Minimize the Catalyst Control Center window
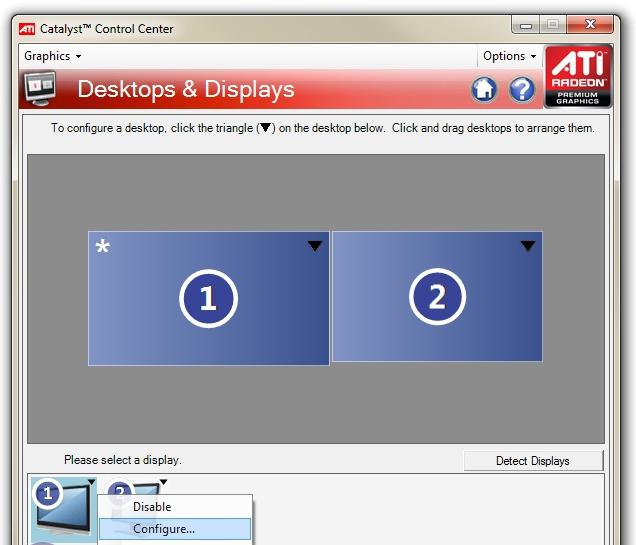The image size is (636, 545). [x=526, y=26]
